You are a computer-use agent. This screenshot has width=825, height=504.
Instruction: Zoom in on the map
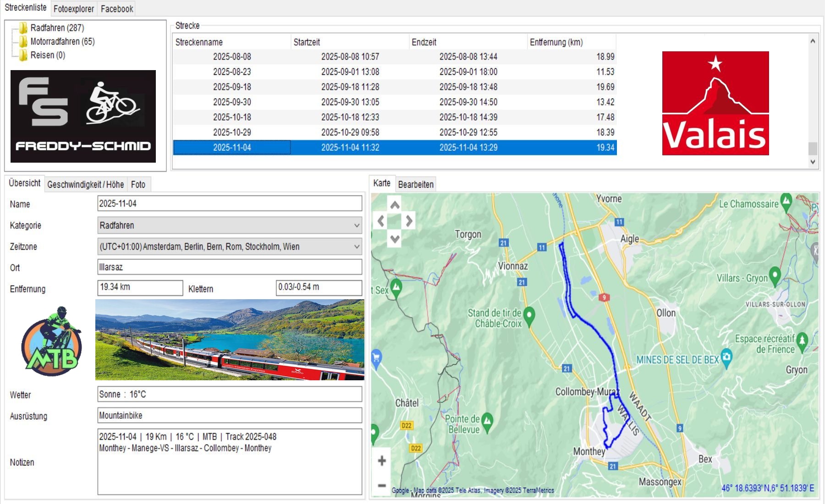381,460
